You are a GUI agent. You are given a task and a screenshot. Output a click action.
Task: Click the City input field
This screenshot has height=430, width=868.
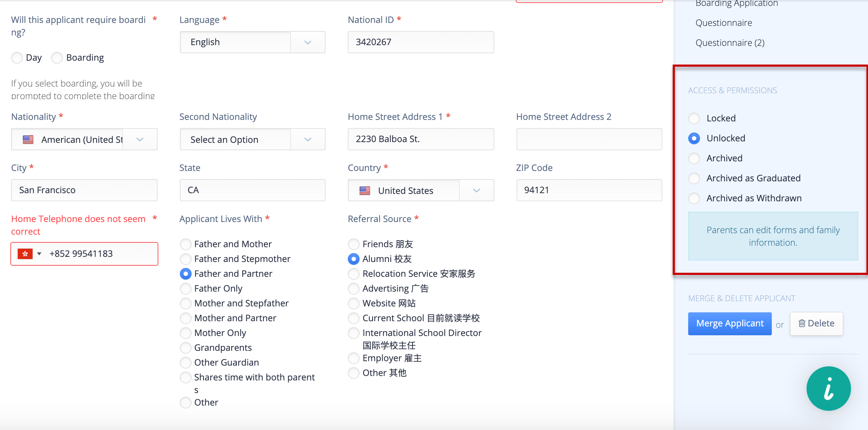(x=84, y=190)
